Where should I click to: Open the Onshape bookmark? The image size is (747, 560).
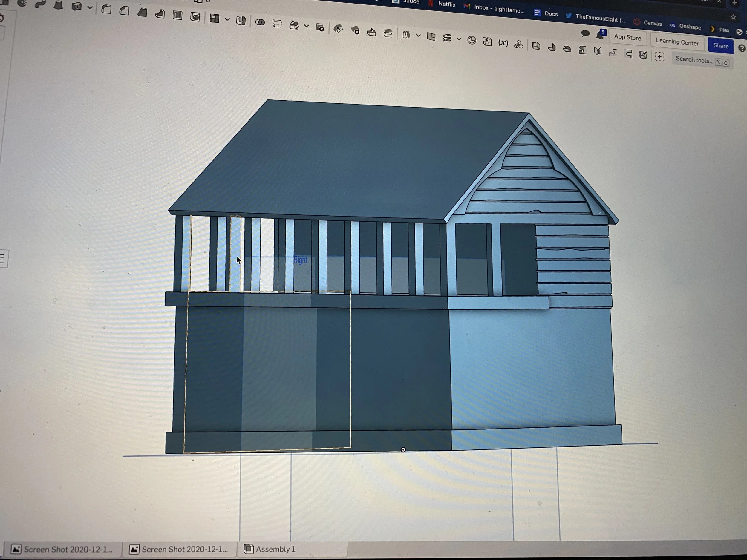pos(685,26)
